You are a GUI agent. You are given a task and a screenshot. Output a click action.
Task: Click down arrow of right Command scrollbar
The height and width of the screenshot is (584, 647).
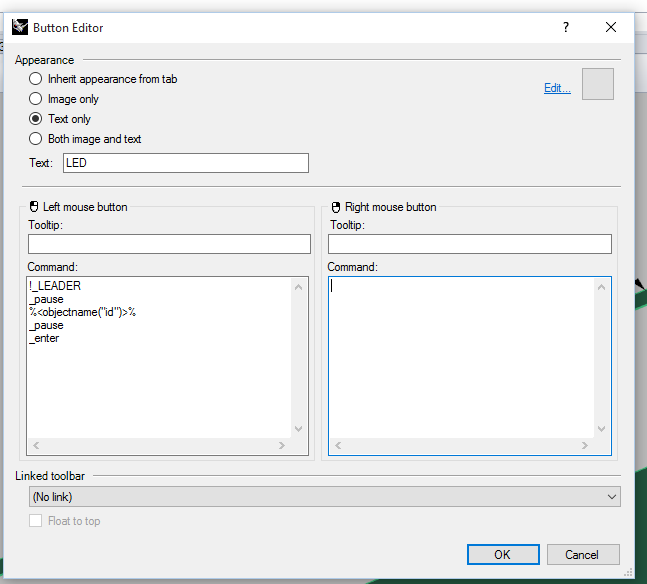tap(602, 429)
